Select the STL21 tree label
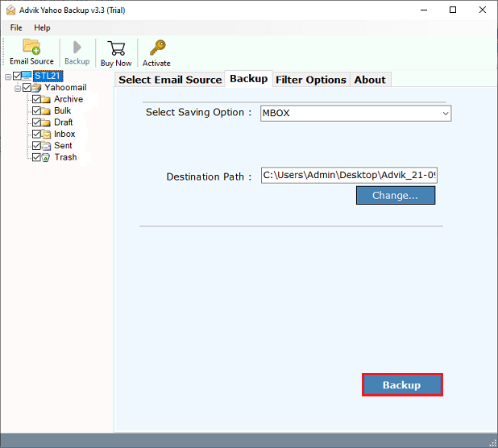The image size is (498, 448). 48,76
